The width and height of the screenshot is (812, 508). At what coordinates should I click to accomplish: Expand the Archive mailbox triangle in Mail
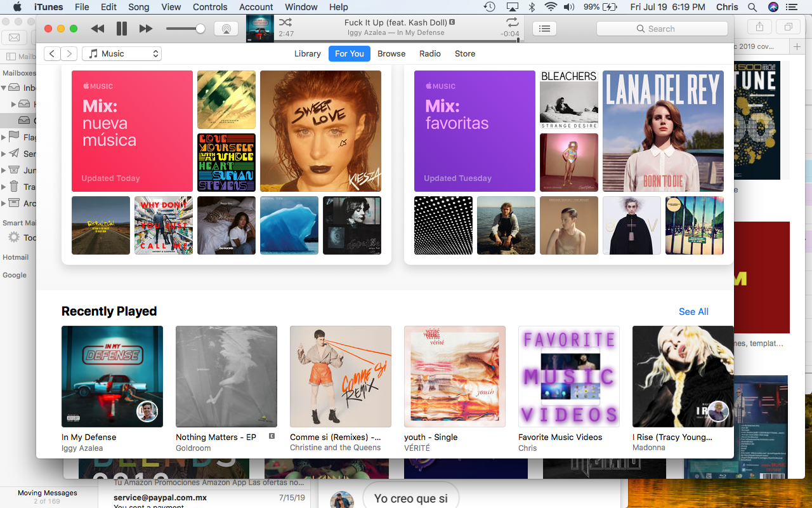point(4,203)
